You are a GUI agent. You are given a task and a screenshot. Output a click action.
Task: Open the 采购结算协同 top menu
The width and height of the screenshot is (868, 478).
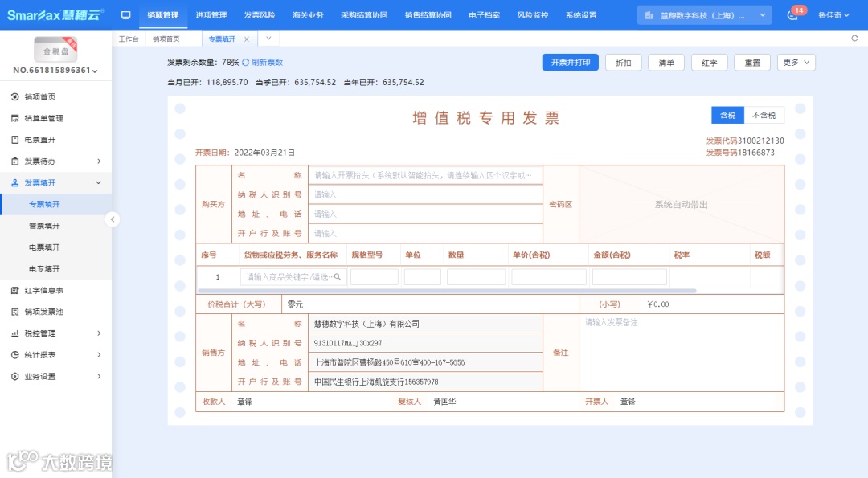(x=364, y=15)
